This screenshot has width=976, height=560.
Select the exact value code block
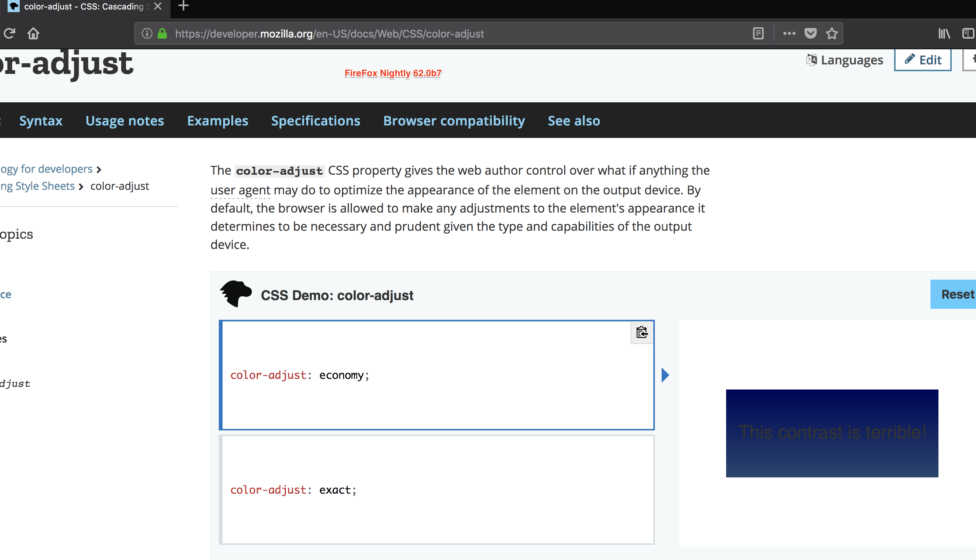437,489
